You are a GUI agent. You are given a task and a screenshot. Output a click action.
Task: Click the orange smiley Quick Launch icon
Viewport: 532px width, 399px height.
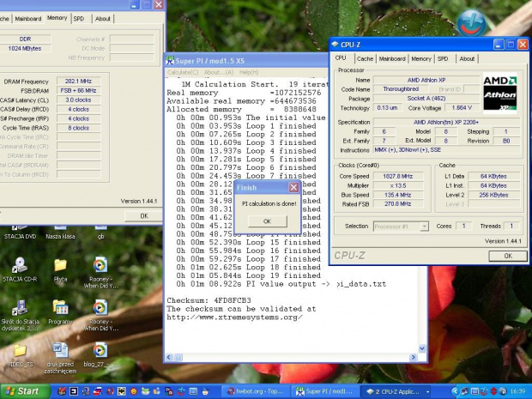click(x=134, y=391)
